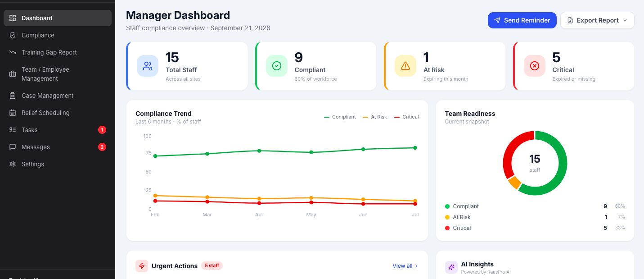
Task: Click the 60% of workforce subtitle
Action: click(x=315, y=79)
